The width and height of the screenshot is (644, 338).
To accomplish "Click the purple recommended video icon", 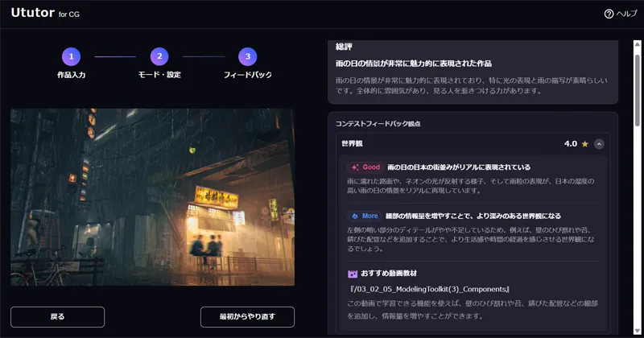I will (x=353, y=274).
